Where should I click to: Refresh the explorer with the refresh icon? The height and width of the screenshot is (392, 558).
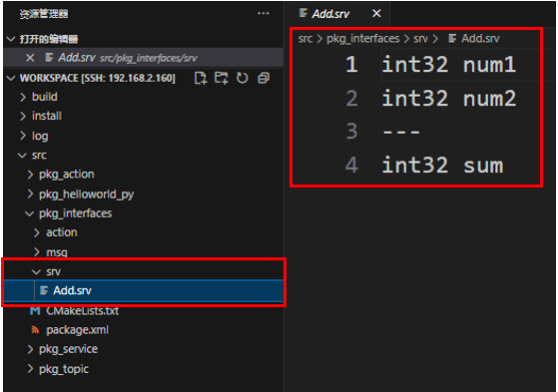click(243, 78)
